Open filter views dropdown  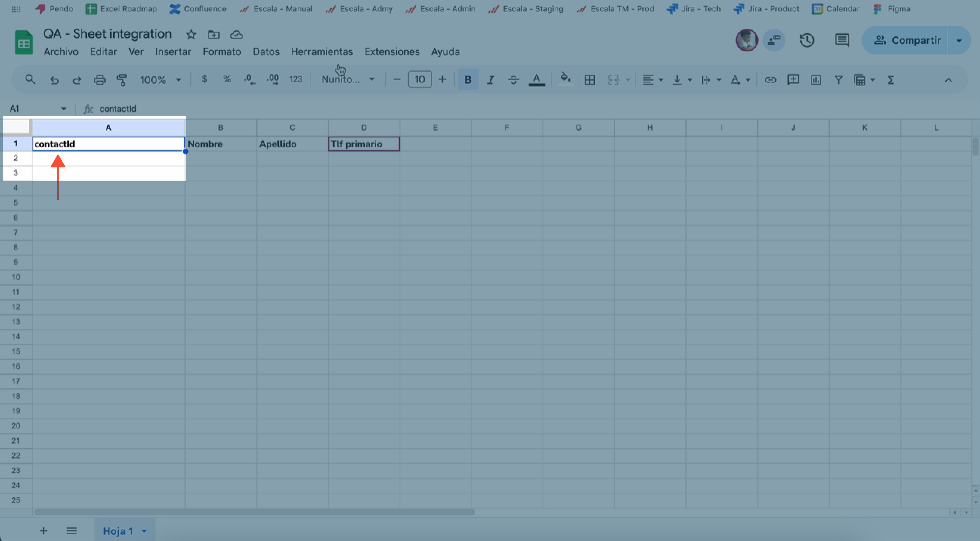coord(864,80)
